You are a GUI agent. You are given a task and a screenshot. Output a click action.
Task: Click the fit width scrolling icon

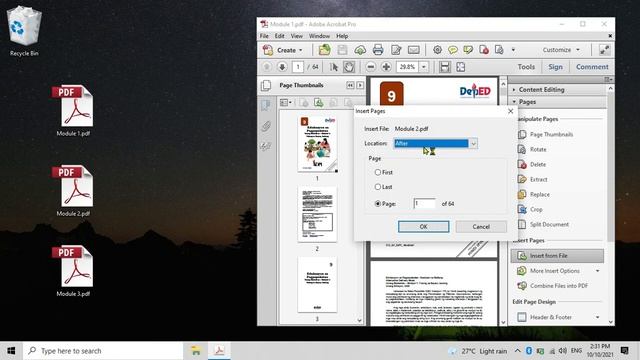click(445, 67)
